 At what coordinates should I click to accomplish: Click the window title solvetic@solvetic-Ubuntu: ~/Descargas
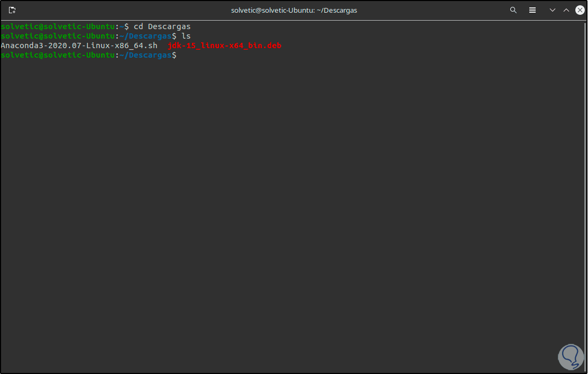(x=294, y=10)
